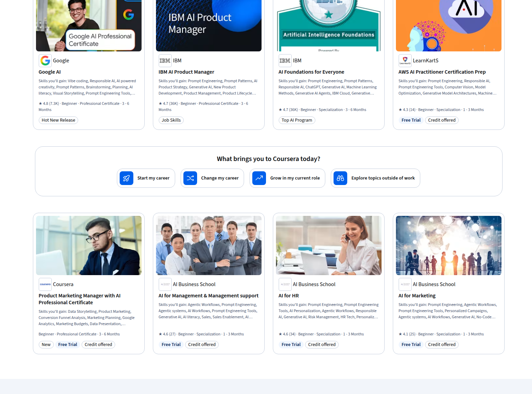Screen dimensions: 532x394
Task: Select Start my career option
Action: (x=146, y=178)
